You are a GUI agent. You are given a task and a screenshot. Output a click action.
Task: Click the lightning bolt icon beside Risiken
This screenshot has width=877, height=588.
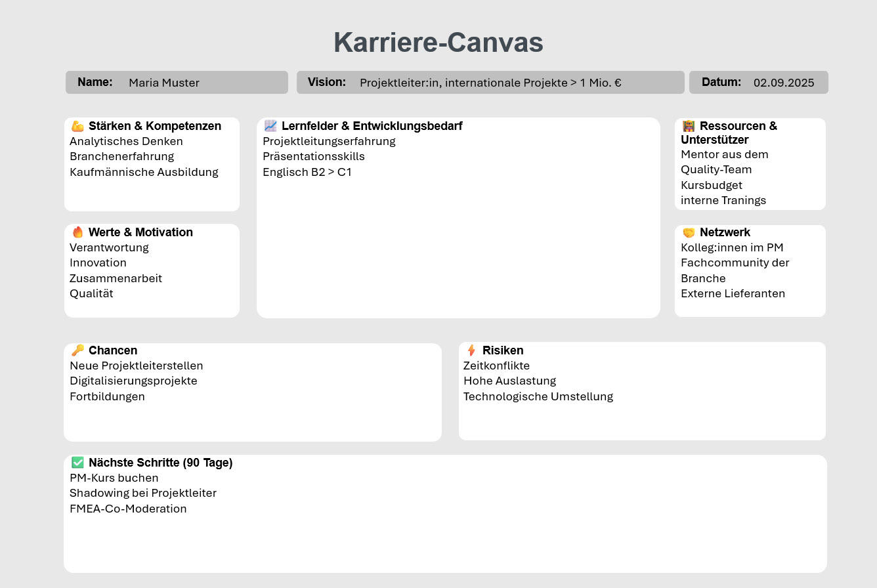point(471,350)
